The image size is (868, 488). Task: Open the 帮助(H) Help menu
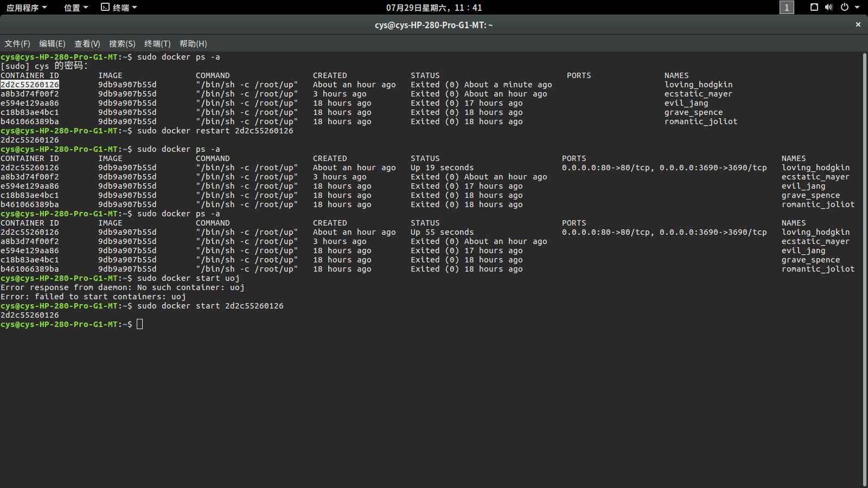tap(193, 44)
